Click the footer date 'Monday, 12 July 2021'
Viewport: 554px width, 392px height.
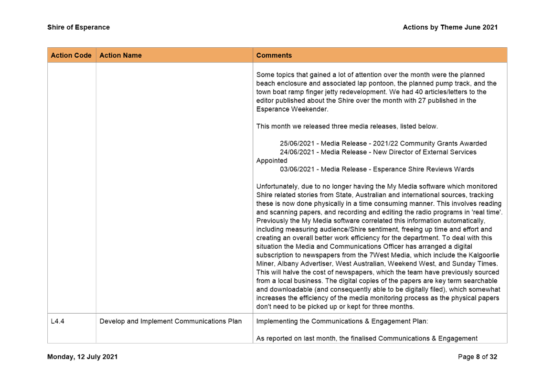pos(82,357)
